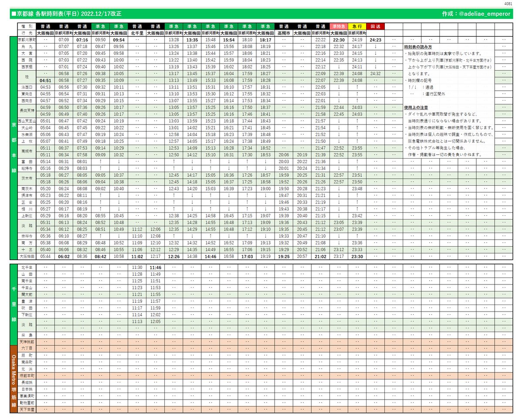523x420 pixels.
Task: Click the 動物園前 station label
Action: point(27,403)
